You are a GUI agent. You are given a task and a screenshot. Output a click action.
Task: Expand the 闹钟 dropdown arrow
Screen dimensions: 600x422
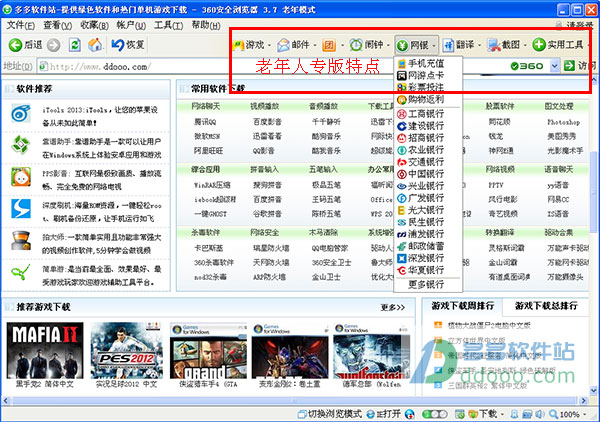[388, 46]
